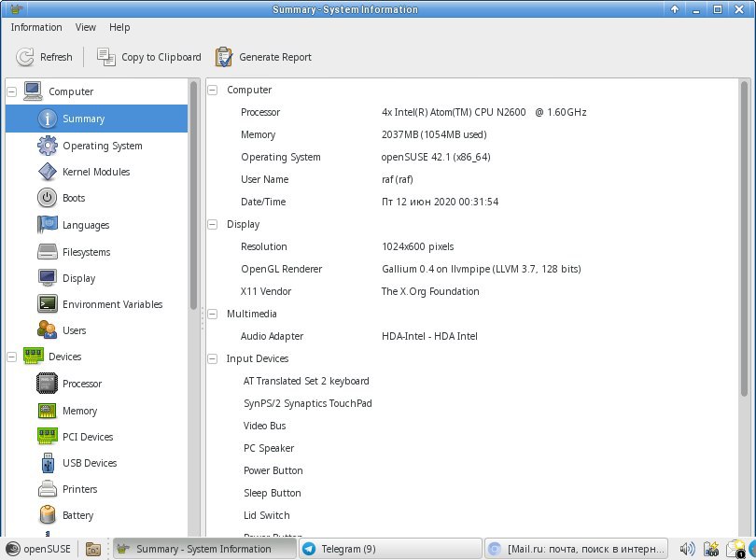Open the Information menu
The width and height of the screenshot is (756, 560).
[x=36, y=27]
